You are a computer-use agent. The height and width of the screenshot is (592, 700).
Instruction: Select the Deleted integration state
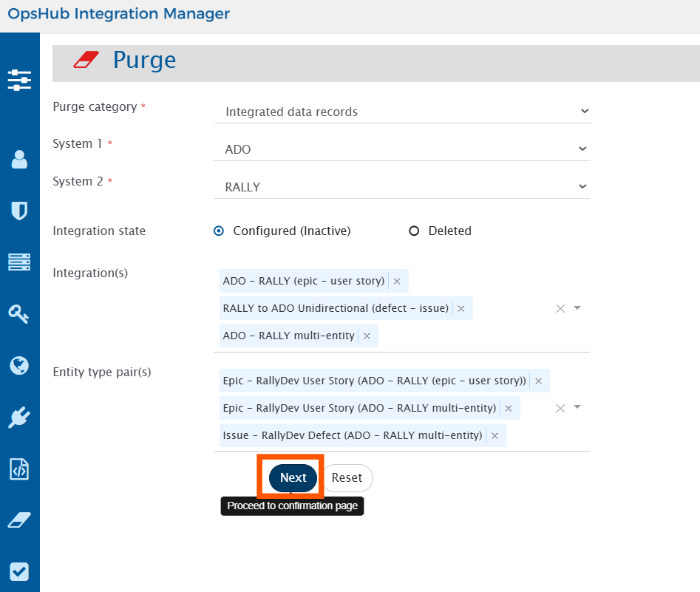click(x=414, y=231)
